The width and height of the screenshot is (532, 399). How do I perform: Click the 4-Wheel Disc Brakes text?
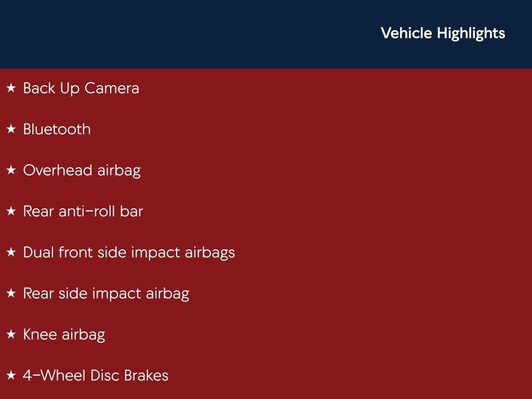[96, 376]
